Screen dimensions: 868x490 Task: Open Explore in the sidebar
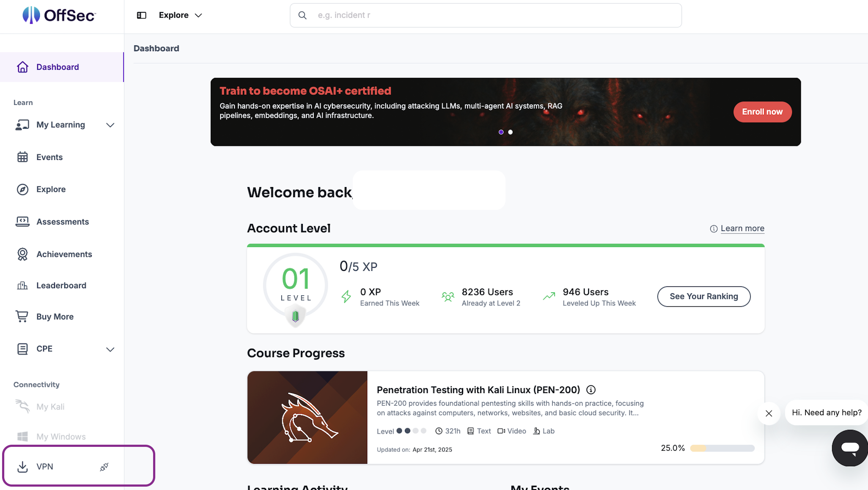(51, 189)
